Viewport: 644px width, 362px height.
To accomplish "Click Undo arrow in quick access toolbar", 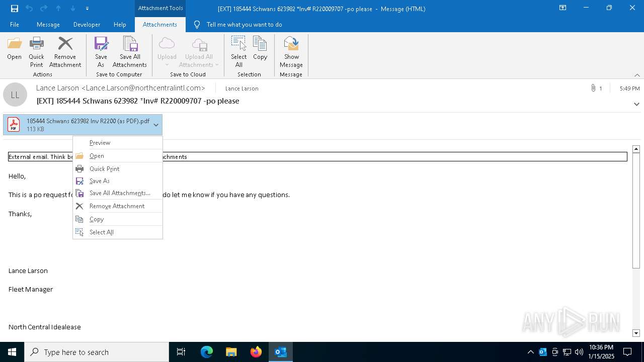I will pos(29,8).
